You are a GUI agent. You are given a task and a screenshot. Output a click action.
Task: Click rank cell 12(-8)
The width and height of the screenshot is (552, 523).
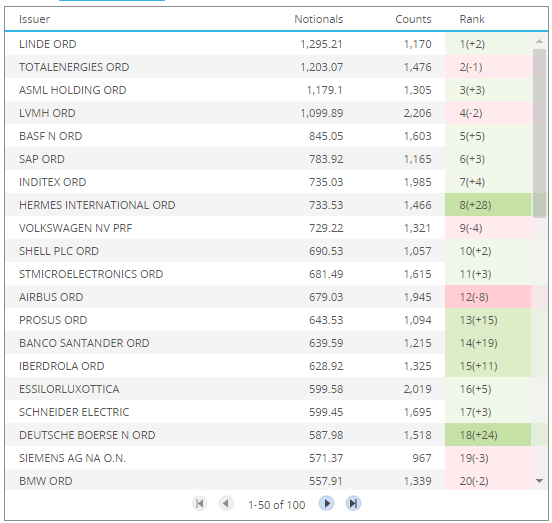click(488, 297)
